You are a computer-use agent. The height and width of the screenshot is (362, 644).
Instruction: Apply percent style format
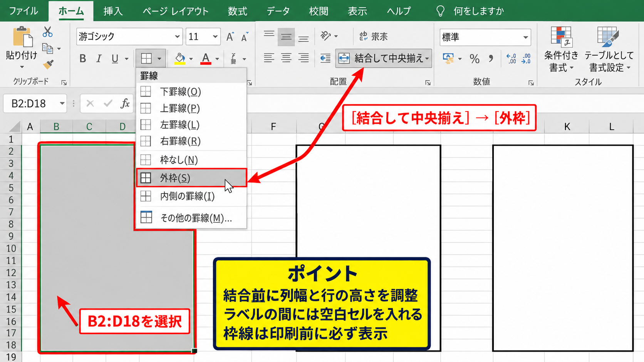(475, 59)
